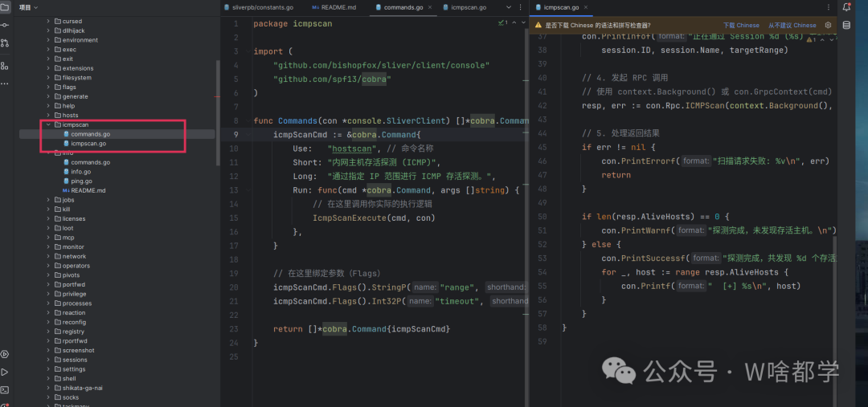Expand the hosts folder
This screenshot has height=407, width=868.
pyautogui.click(x=47, y=115)
